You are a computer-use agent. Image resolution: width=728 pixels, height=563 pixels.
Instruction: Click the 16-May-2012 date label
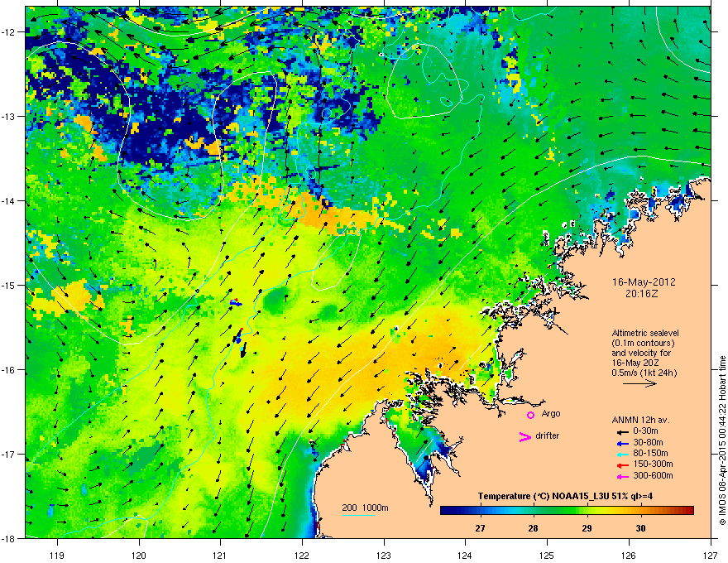644,282
